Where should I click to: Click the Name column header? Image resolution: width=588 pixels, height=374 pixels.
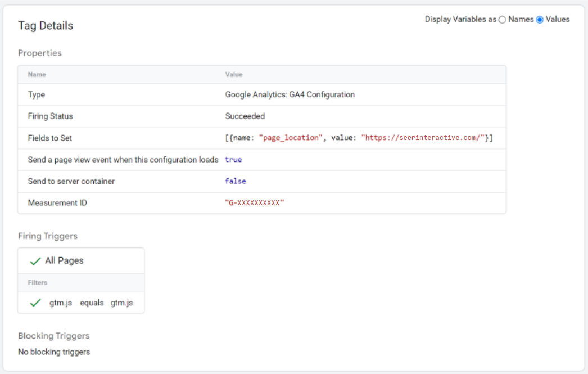37,74
